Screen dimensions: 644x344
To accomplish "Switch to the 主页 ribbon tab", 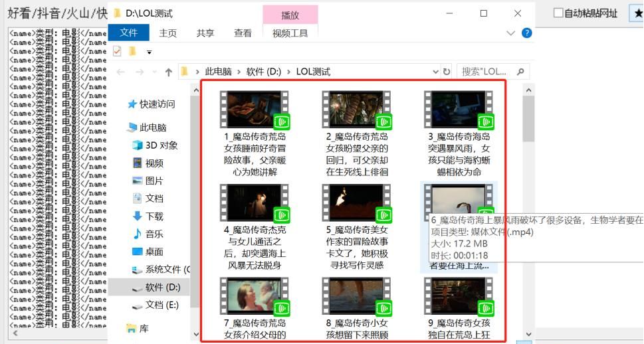I will 167,33.
